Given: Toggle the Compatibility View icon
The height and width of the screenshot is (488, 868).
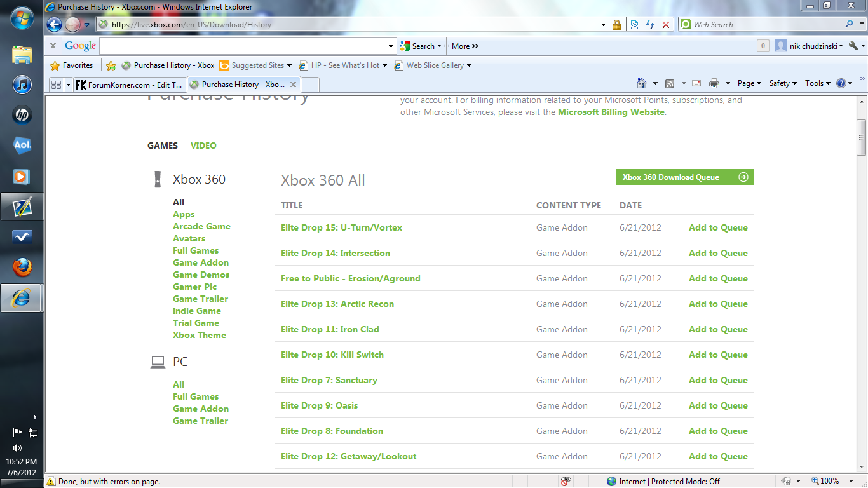Looking at the screenshot, I should 634,25.
